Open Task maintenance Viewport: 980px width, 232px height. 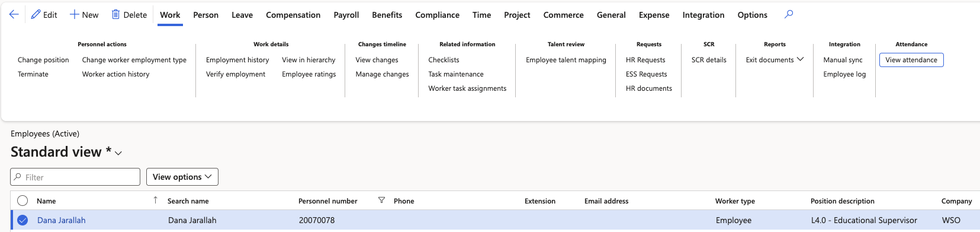[x=456, y=74]
